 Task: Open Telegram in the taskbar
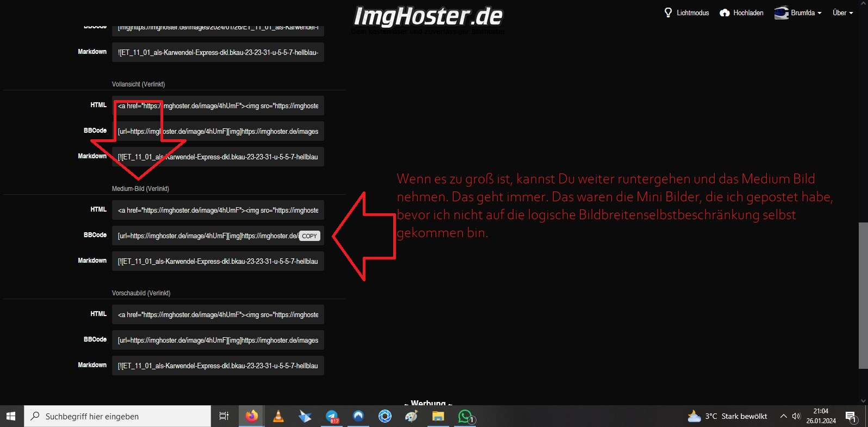tap(332, 416)
